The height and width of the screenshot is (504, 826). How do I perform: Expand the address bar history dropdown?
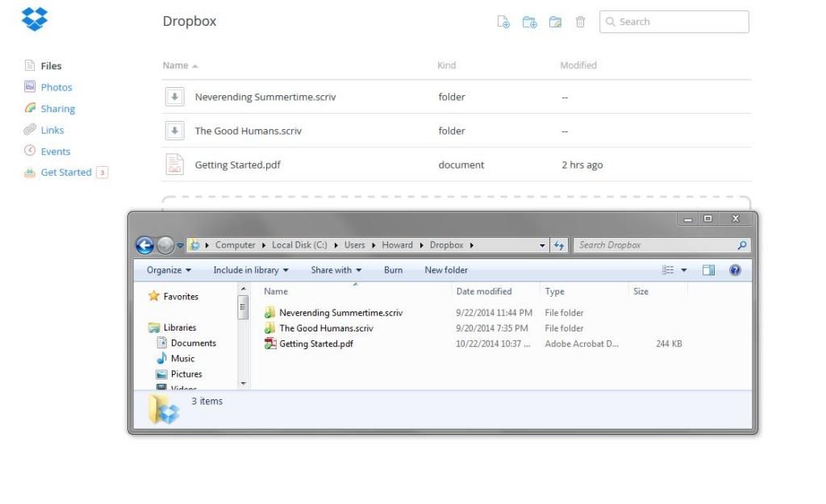(542, 245)
